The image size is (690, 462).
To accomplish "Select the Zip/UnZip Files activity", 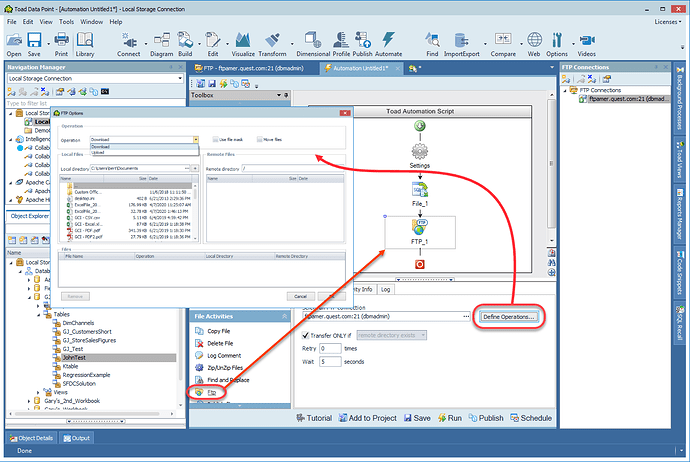I will 225,367.
